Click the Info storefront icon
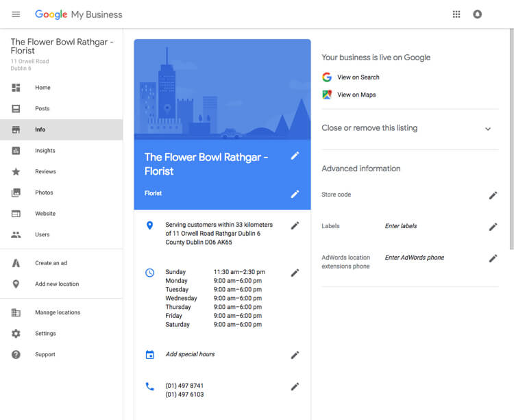This screenshot has height=420, width=514. coord(16,129)
